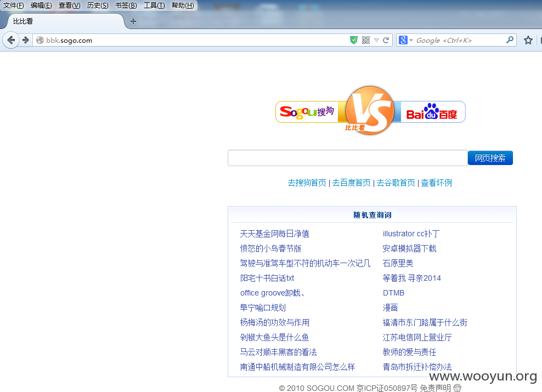Open the 编辑(E) menu
The height and width of the screenshot is (392, 542).
click(x=41, y=5)
